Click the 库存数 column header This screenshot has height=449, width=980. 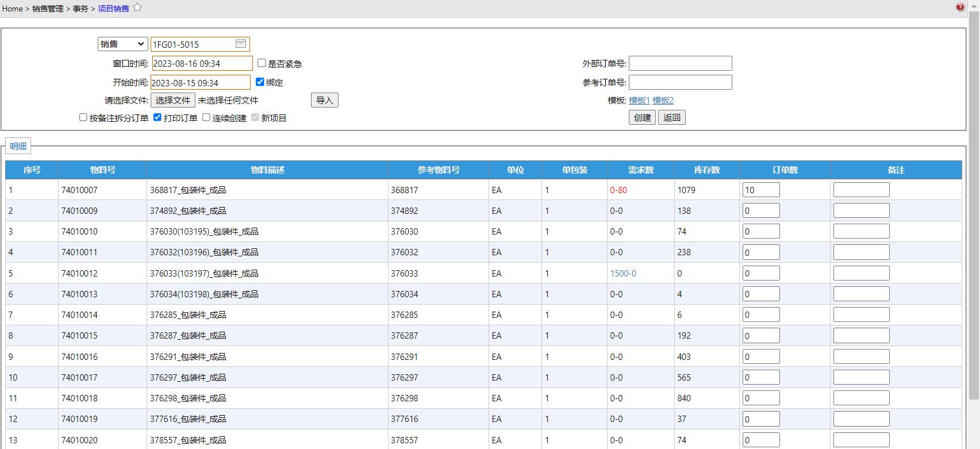707,170
